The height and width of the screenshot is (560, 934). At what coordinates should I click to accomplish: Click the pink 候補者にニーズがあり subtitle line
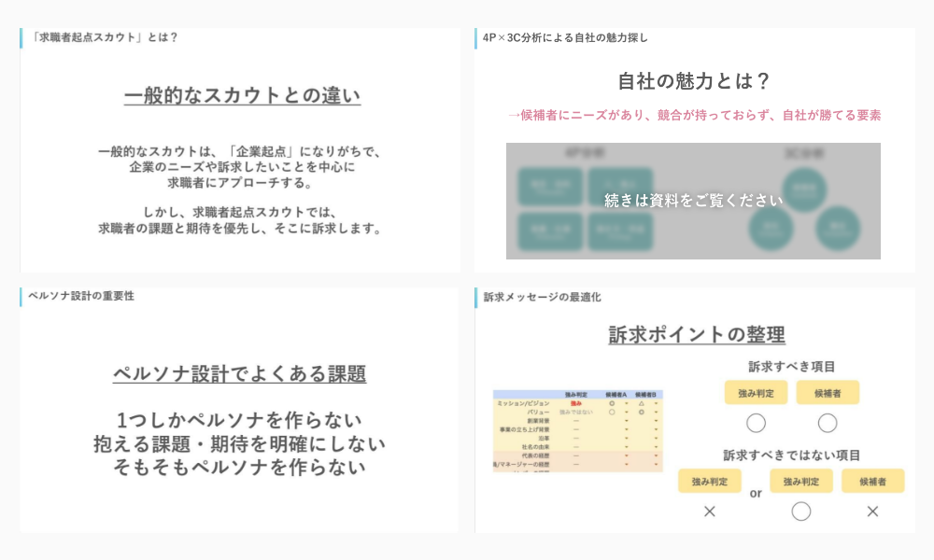695,115
